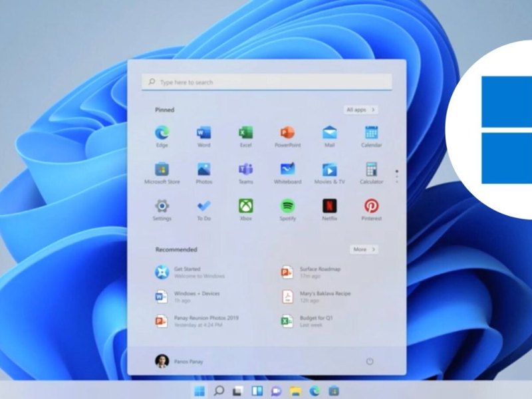Viewport: 532px width, 399px height.
Task: Launch Word from pinned apps
Action: pyautogui.click(x=203, y=136)
